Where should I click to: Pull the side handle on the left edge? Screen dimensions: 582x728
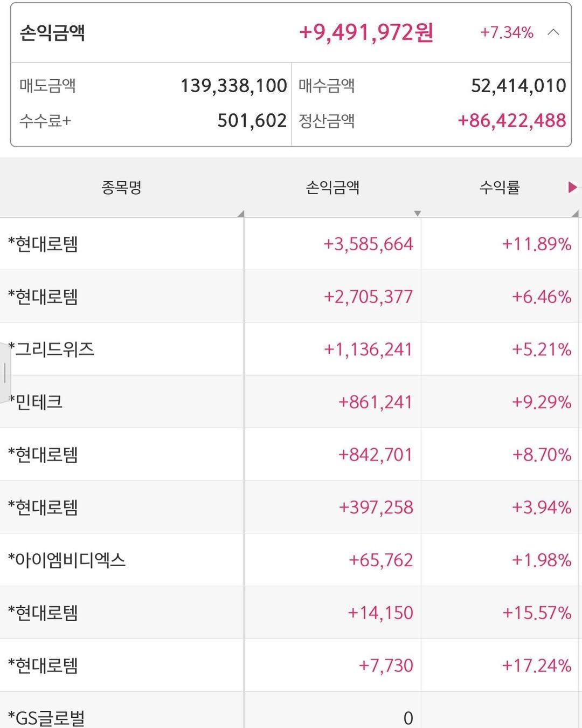(5, 373)
